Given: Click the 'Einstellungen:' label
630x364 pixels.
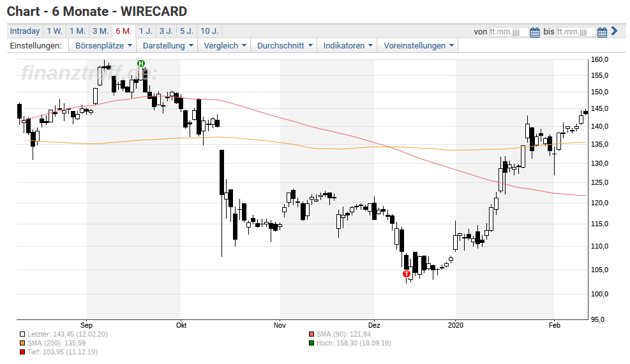Looking at the screenshot, I should click(x=36, y=46).
